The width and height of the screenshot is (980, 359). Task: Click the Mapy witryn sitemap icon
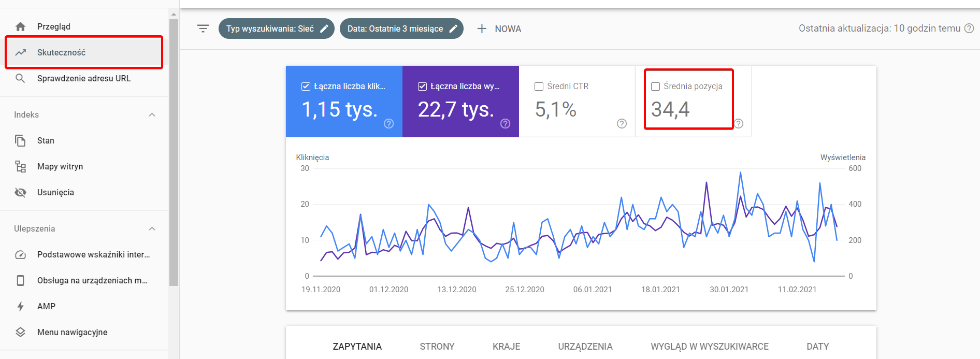pyautogui.click(x=20, y=166)
